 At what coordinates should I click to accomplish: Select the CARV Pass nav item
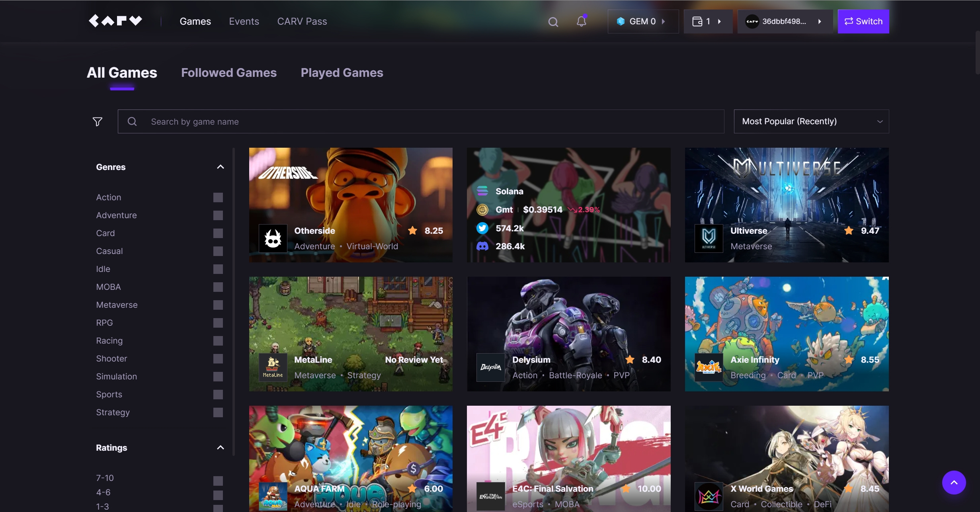click(x=302, y=21)
